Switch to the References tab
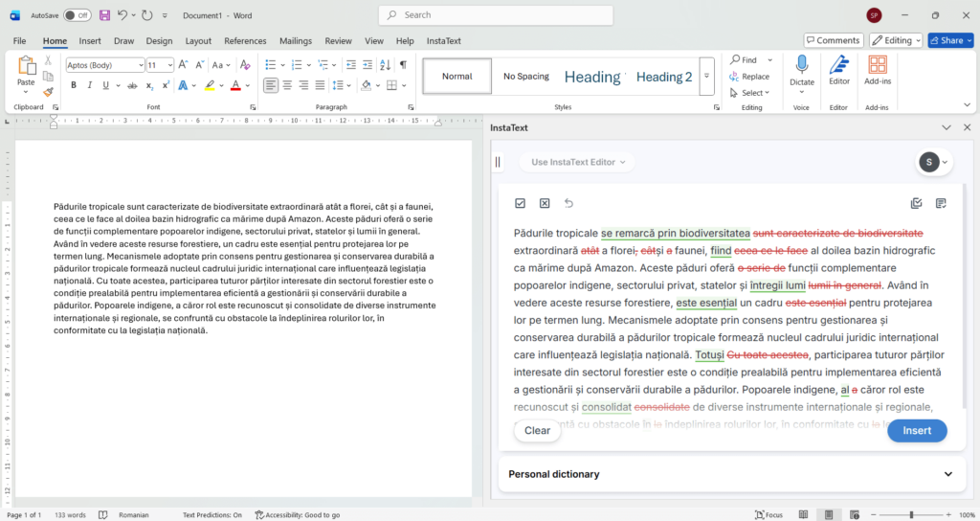Image resolution: width=980 pixels, height=521 pixels. (245, 41)
